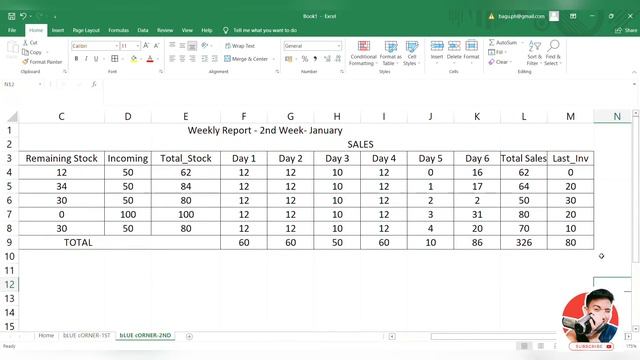This screenshot has height=360, width=640.
Task: Open Cell Styles gallery
Action: tap(411, 53)
